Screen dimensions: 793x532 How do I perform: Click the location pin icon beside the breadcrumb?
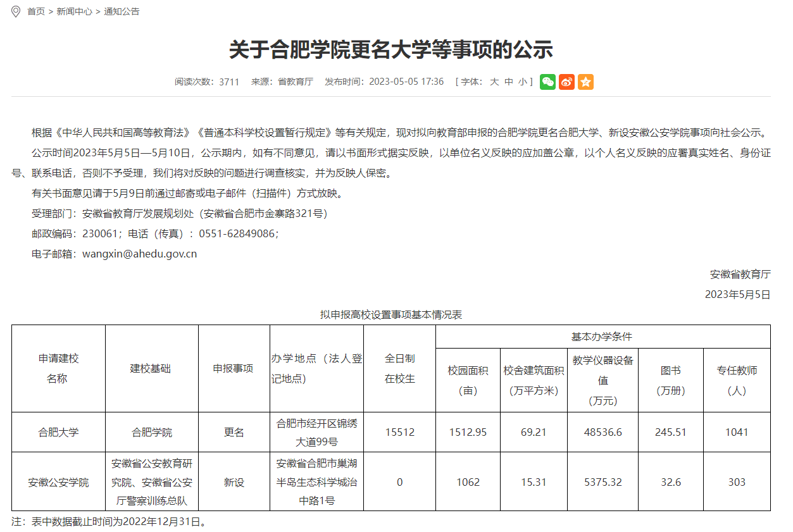16,11
